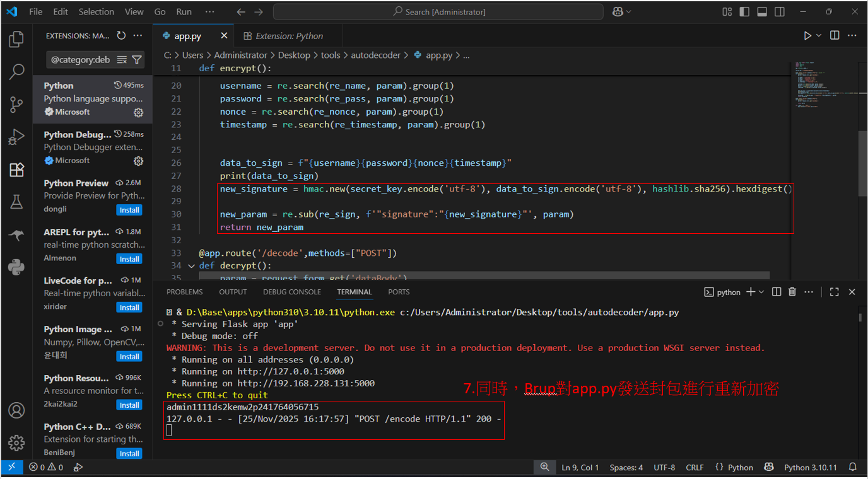This screenshot has width=868, height=479.
Task: Open the Testing flask icon view
Action: 16,202
